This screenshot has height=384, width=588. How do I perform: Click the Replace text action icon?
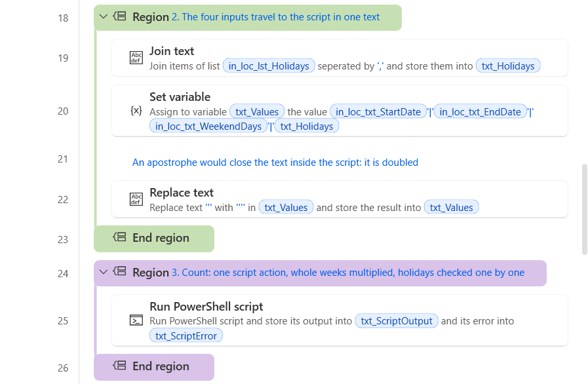coord(136,199)
